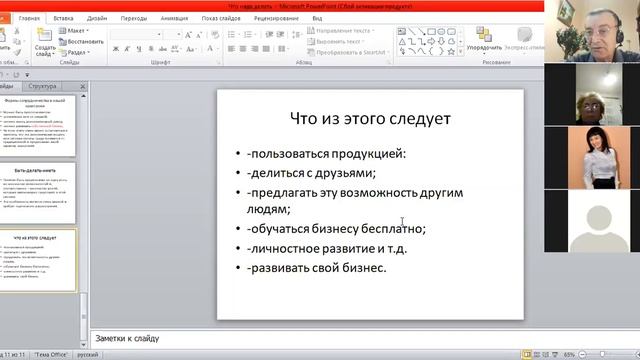
Task: Switch to Вставка ribbon tab
Action: 63,18
